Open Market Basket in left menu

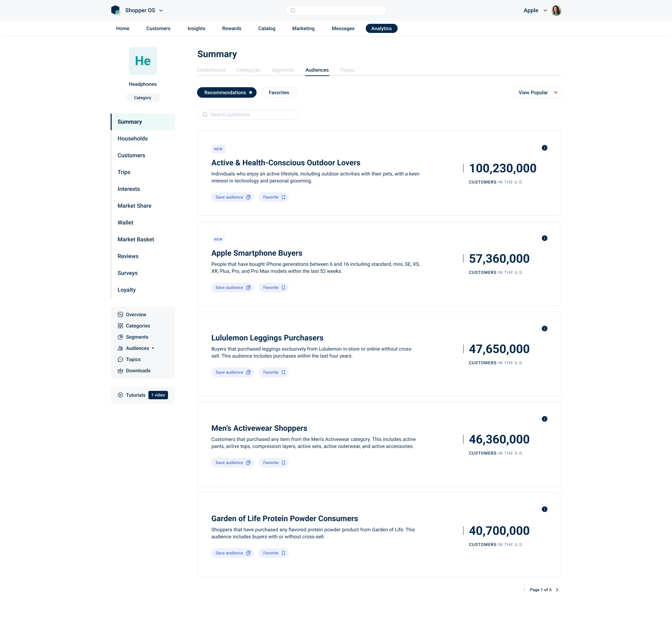pyautogui.click(x=143, y=240)
